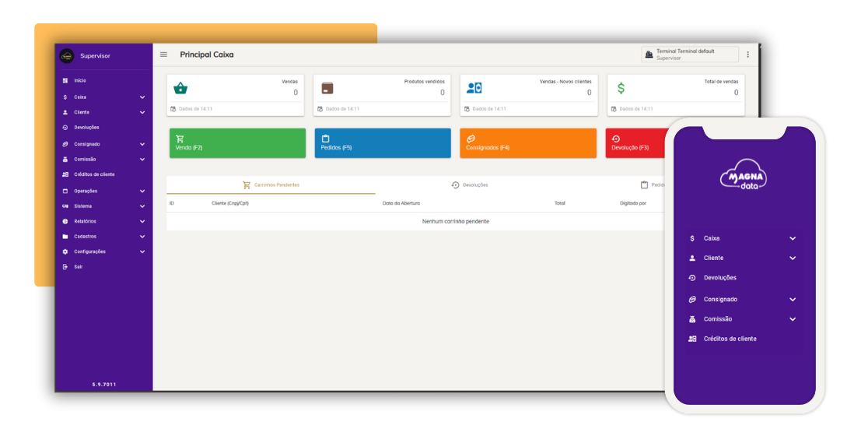Click the dollar sign icon on Total de vendas card
The width and height of the screenshot is (868, 436).
(621, 88)
